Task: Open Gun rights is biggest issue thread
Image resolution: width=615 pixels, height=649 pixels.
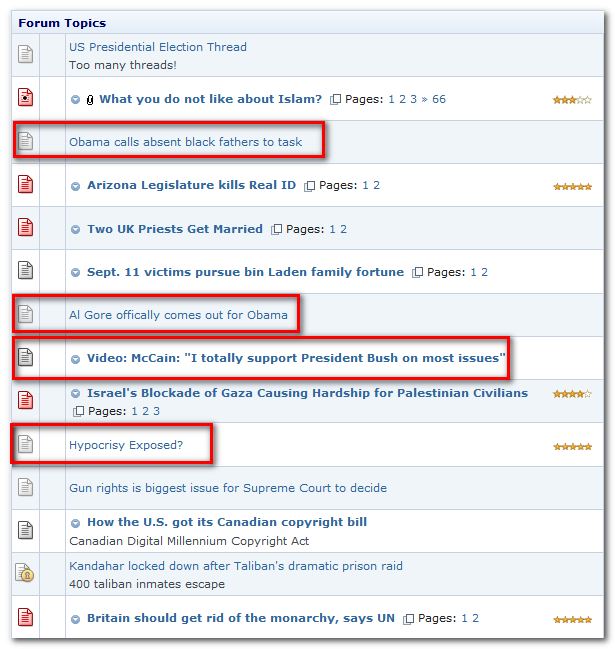Action: [x=228, y=488]
